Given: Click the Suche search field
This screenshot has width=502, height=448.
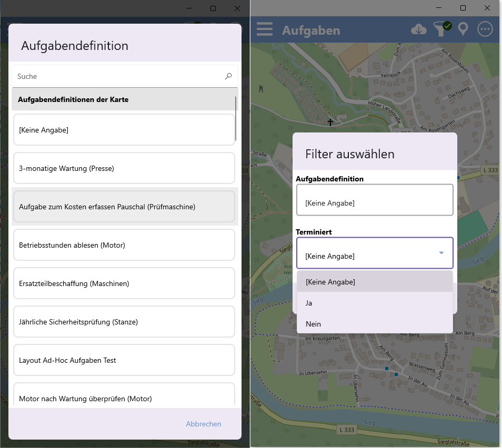Looking at the screenshot, I should coord(125,76).
